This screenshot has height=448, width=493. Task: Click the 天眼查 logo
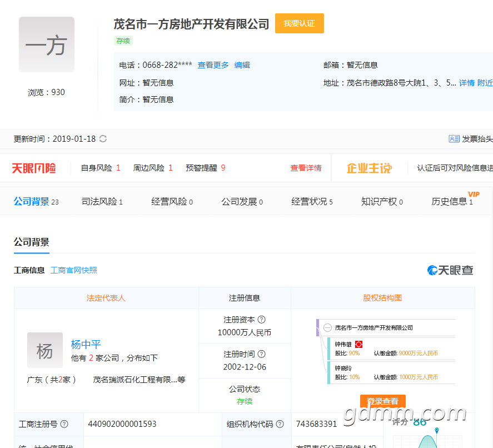[x=450, y=270]
